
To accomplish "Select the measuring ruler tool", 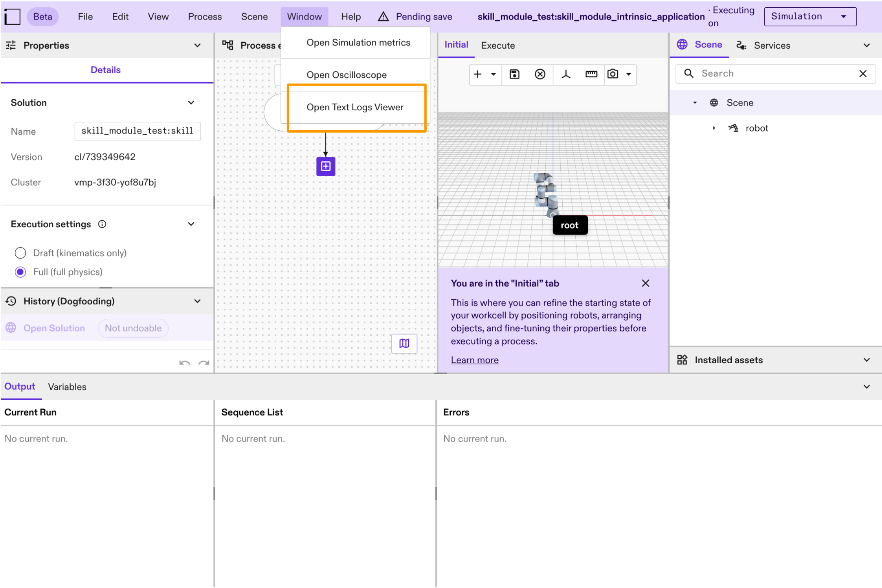I will [x=591, y=75].
